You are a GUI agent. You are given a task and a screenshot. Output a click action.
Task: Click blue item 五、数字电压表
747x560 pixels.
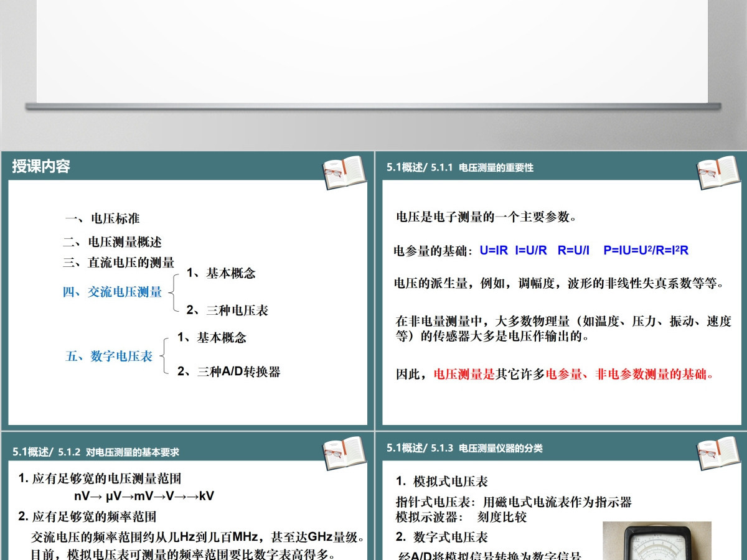point(109,357)
